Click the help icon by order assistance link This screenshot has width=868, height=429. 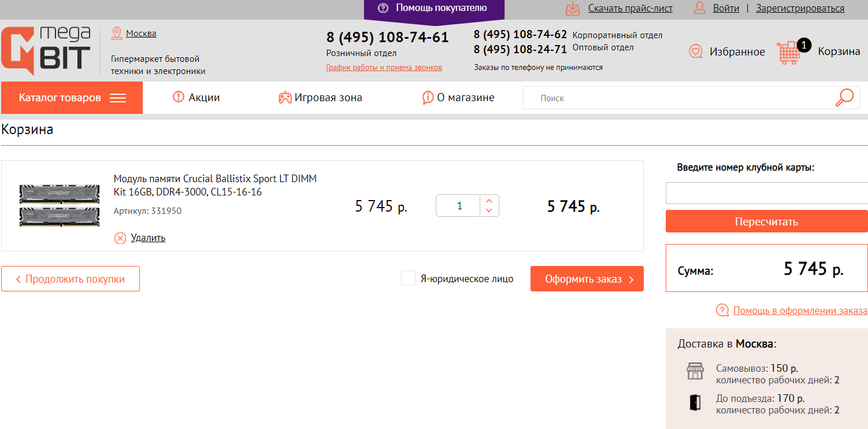pyautogui.click(x=722, y=310)
